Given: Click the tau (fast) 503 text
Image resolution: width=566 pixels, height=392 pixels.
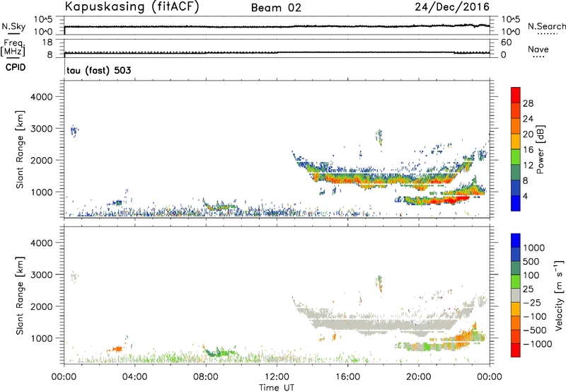Looking at the screenshot, I should coord(98,70).
